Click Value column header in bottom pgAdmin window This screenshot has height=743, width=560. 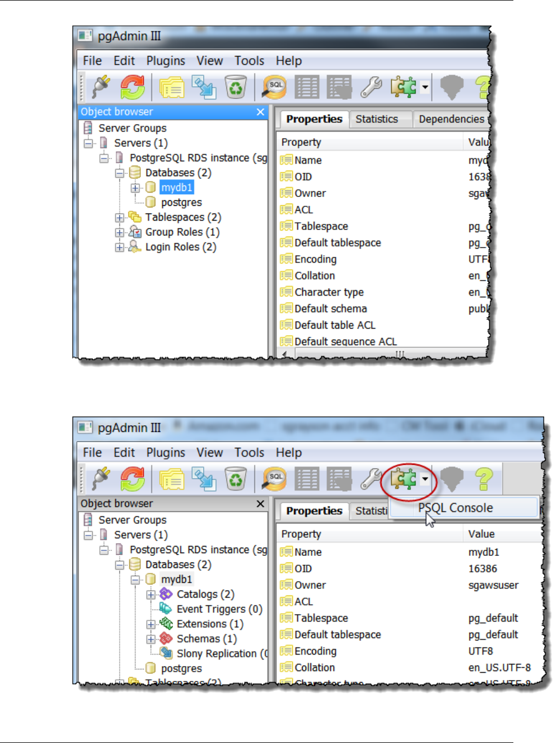(x=482, y=534)
